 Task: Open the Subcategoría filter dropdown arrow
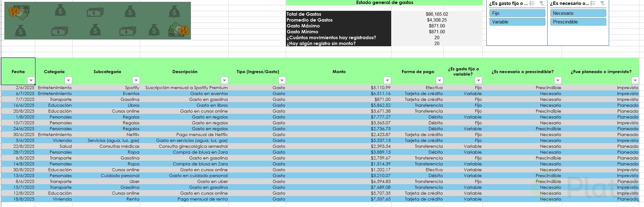(x=136, y=81)
